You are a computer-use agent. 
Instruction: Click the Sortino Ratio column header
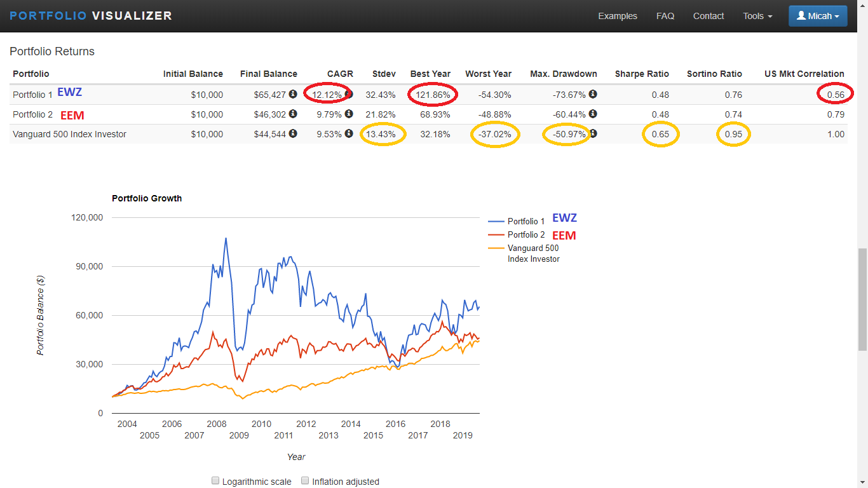tap(714, 74)
